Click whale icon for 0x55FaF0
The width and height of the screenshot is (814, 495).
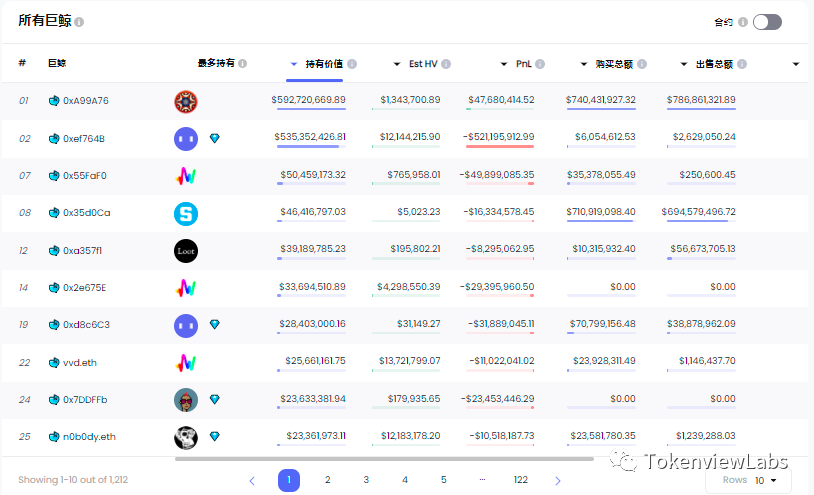click(54, 175)
